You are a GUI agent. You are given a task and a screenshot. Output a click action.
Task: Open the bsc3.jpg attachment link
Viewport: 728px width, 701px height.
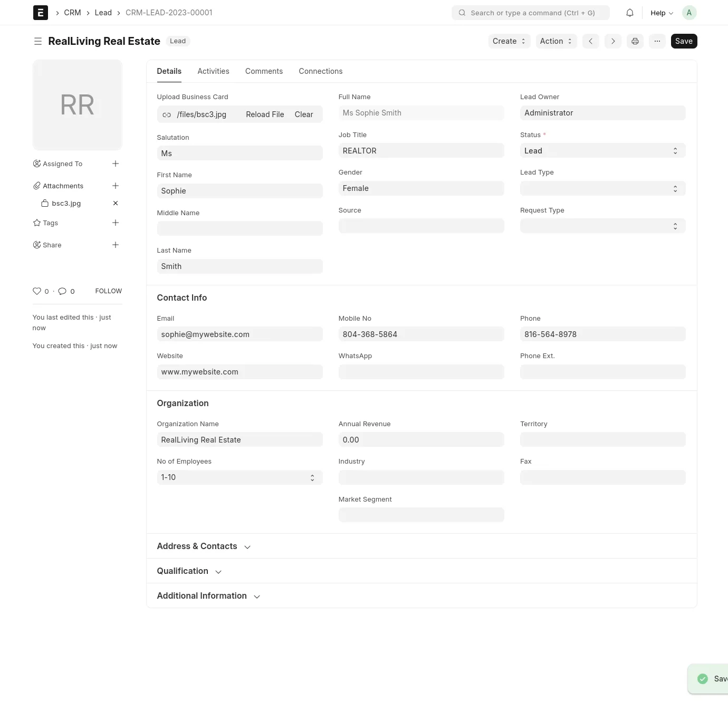(66, 203)
